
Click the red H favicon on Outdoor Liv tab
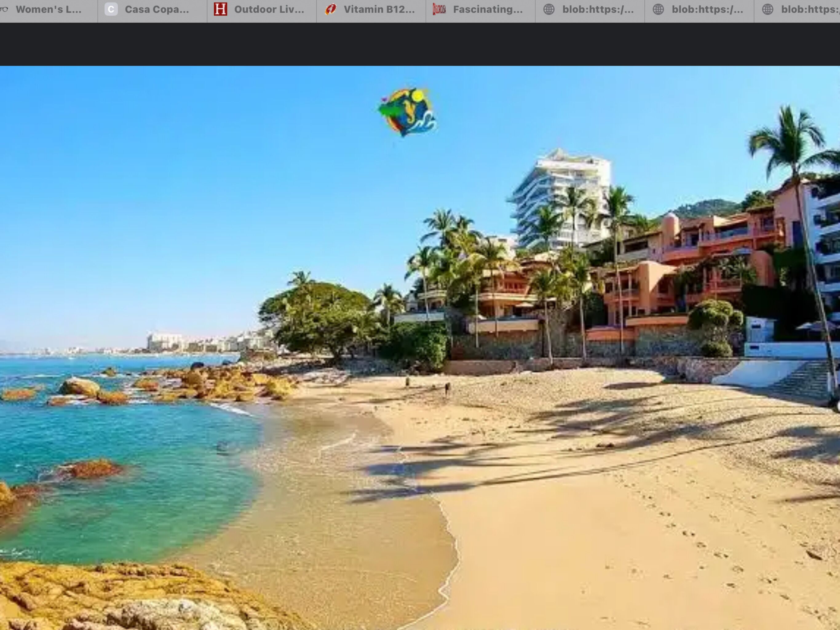click(220, 9)
